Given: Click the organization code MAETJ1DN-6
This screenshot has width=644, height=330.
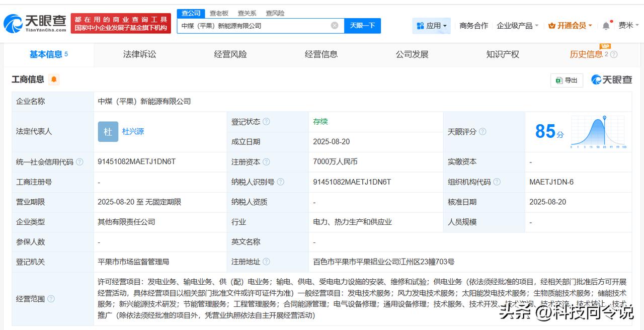Looking at the screenshot, I should (551, 182).
